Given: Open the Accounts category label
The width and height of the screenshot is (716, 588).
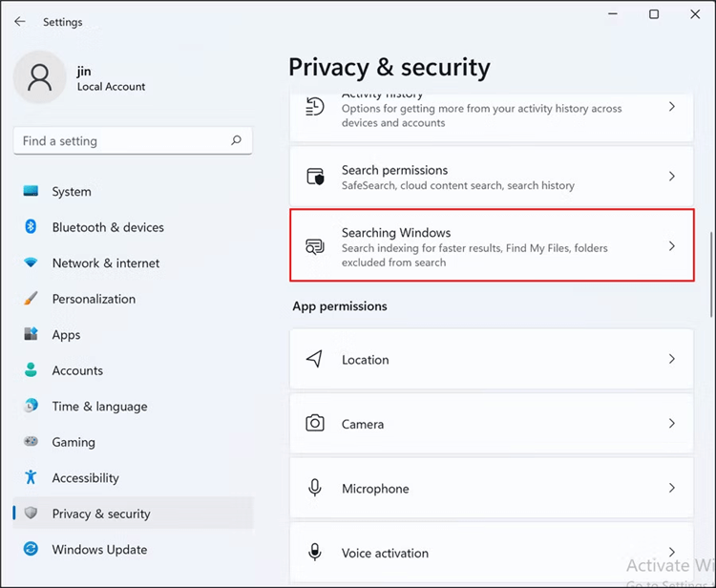Looking at the screenshot, I should pos(77,370).
